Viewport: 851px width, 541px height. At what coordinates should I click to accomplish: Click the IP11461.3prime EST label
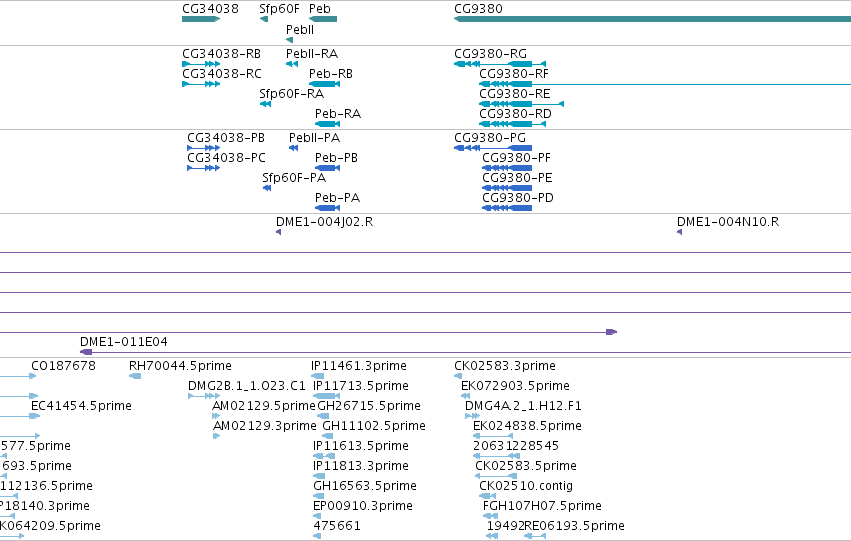pos(359,366)
